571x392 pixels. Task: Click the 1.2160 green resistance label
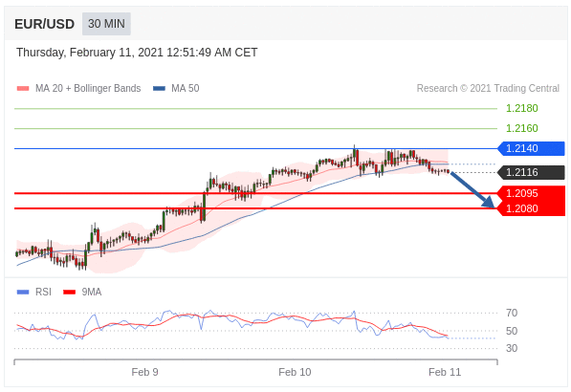click(x=522, y=128)
